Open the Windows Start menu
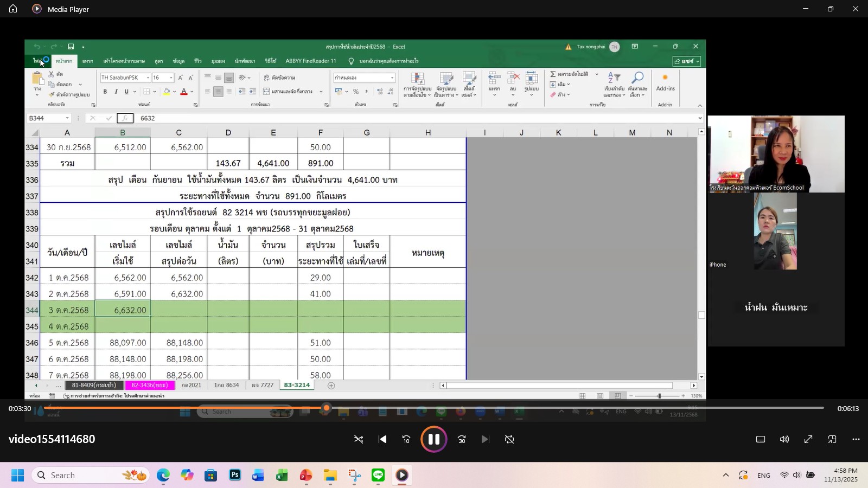868x488 pixels. (17, 476)
